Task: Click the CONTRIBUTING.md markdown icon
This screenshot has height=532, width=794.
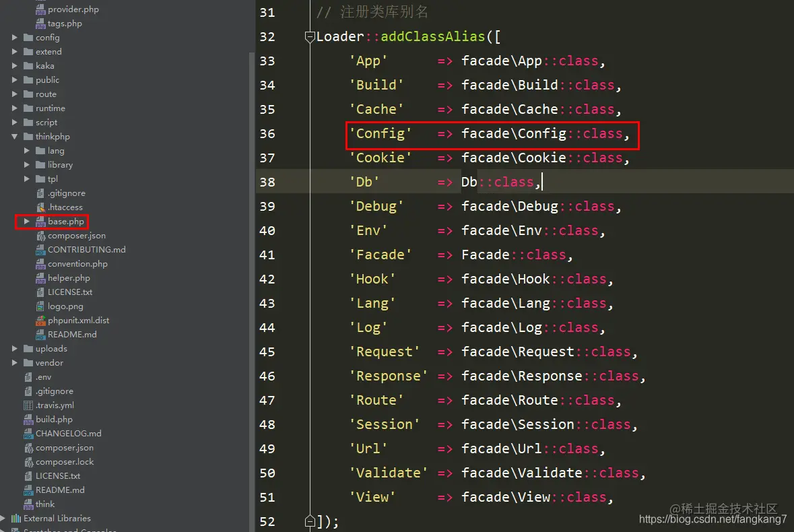Action: (40, 250)
